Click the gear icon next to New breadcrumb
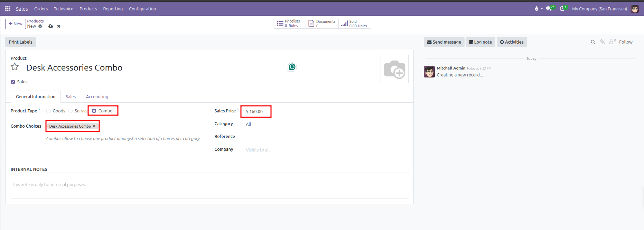 pos(40,26)
